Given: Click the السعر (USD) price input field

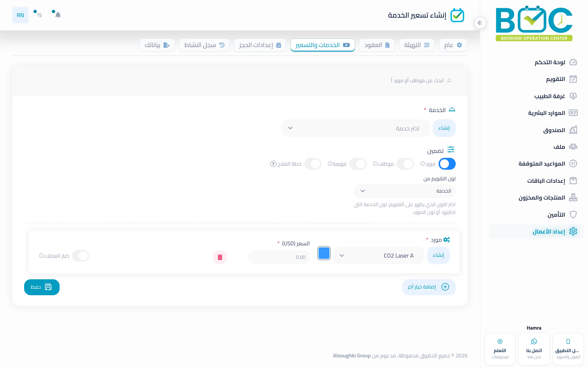Looking at the screenshot, I should point(279,257).
